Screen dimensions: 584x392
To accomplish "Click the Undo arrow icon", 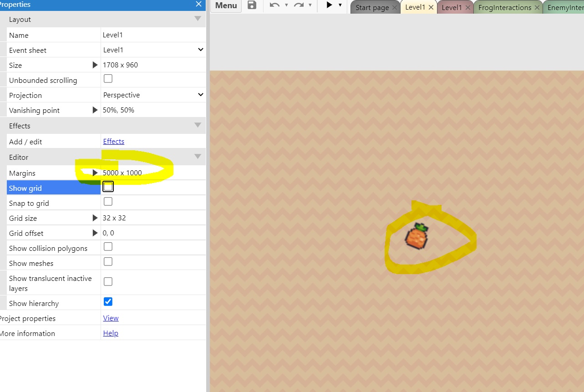I will click(274, 5).
